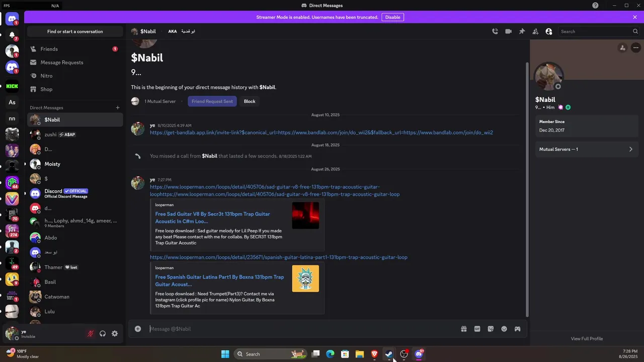The width and height of the screenshot is (644, 362).
Task: Open the GIF picker
Action: click(x=477, y=329)
